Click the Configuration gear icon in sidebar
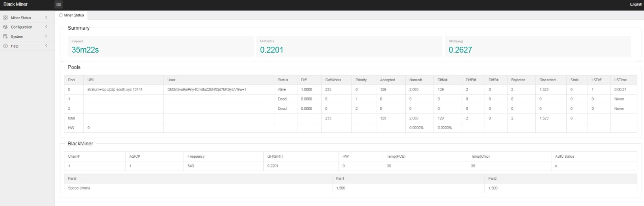Image resolution: width=644 pixels, height=206 pixels. [5, 27]
